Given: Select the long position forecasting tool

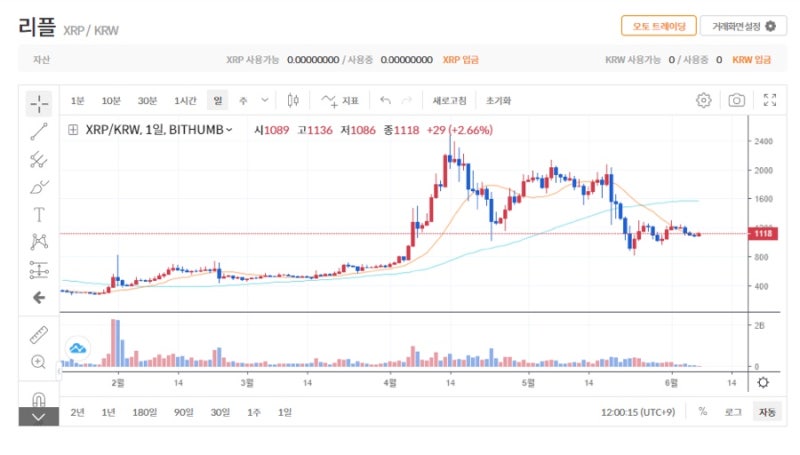Looking at the screenshot, I should point(39,270).
